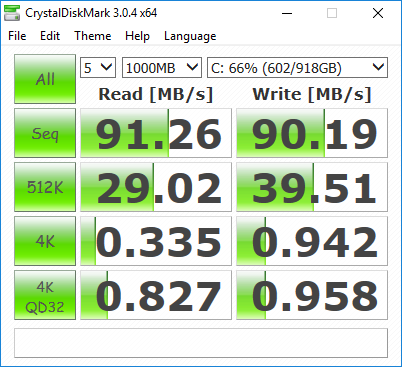Click the empty comment field at the bottom

click(201, 343)
